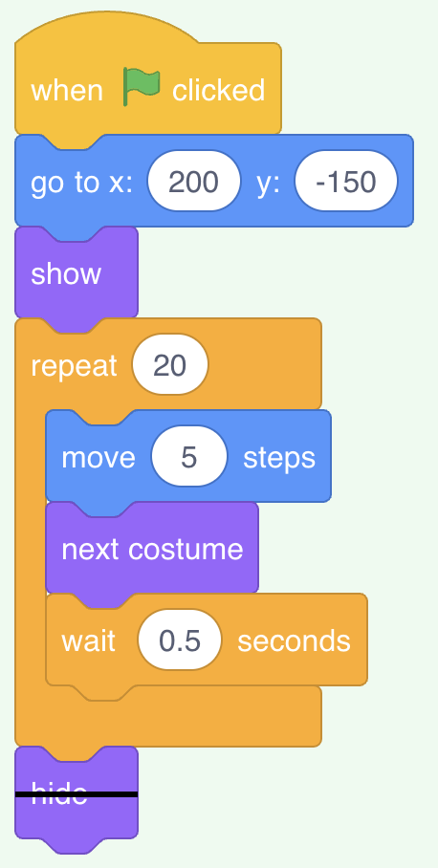Click the bottom arm of the repeat loop

pyautogui.click(x=168, y=716)
